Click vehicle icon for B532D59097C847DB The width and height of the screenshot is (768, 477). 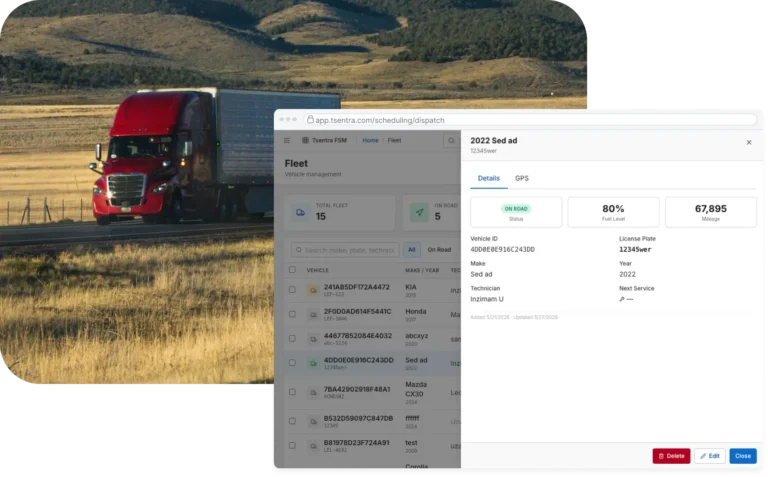click(x=313, y=422)
